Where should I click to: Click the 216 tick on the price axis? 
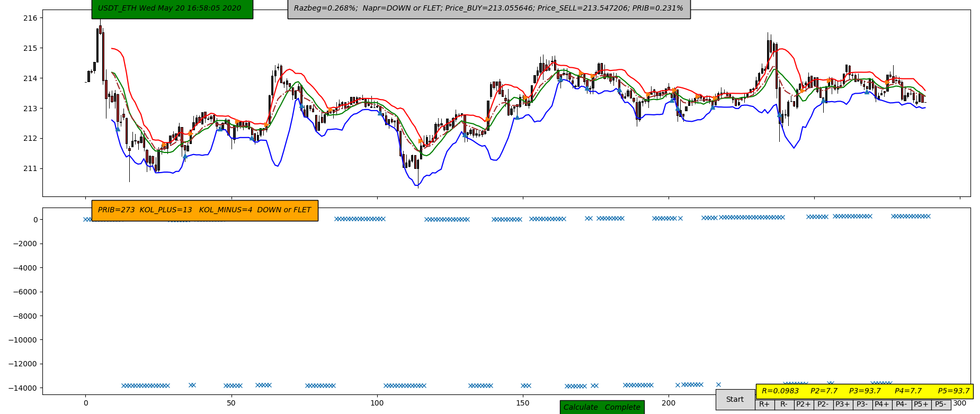[31, 18]
